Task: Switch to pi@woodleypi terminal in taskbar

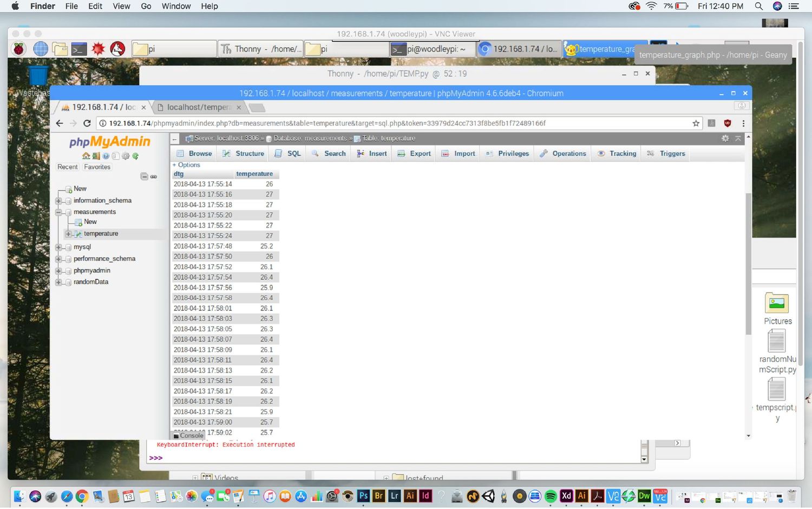Action: (x=433, y=49)
